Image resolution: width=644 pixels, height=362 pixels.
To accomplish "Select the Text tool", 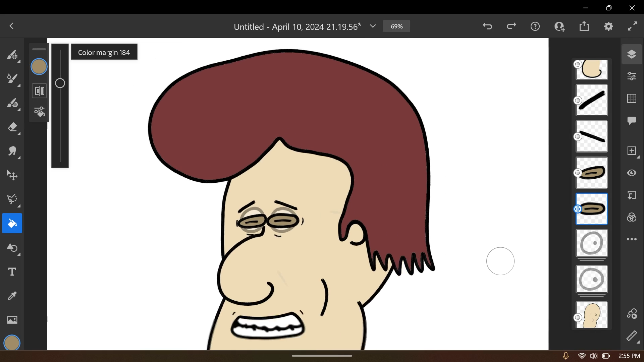I will tap(12, 271).
